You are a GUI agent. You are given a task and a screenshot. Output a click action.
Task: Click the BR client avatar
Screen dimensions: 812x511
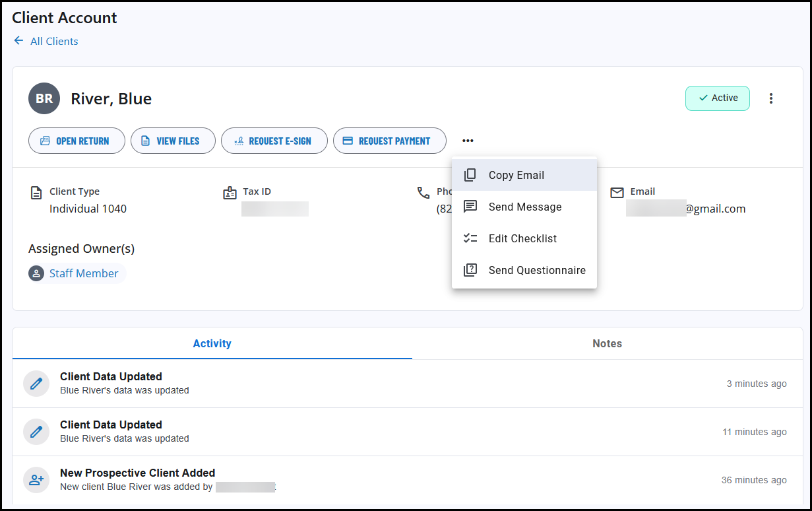pyautogui.click(x=44, y=98)
